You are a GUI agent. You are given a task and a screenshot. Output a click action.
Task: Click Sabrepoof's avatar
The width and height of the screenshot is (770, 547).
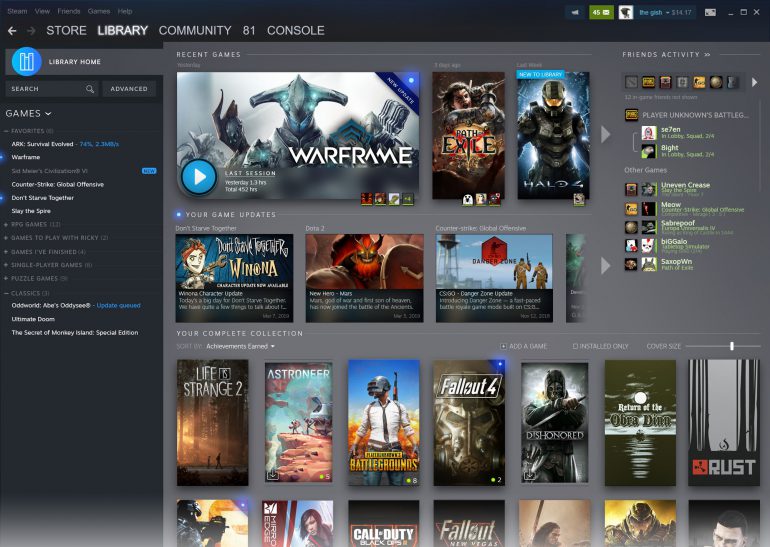coord(649,227)
